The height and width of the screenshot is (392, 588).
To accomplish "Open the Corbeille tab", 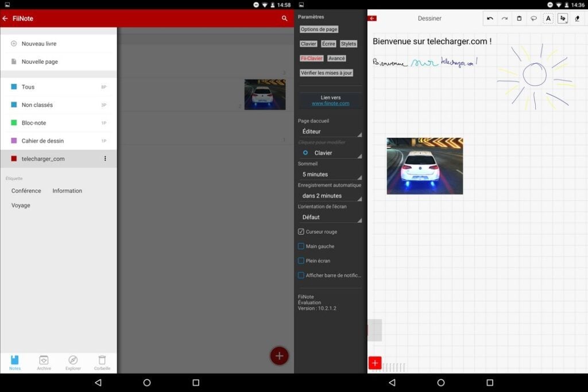I will tap(102, 362).
